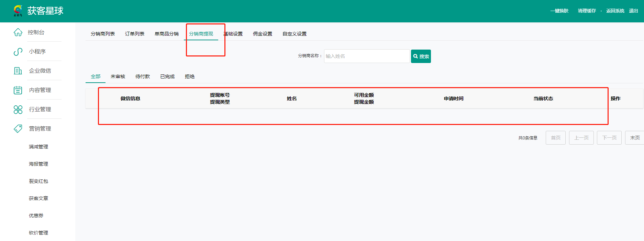The image size is (644, 241).
Task: Log out using 退出 link
Action: pos(633,11)
